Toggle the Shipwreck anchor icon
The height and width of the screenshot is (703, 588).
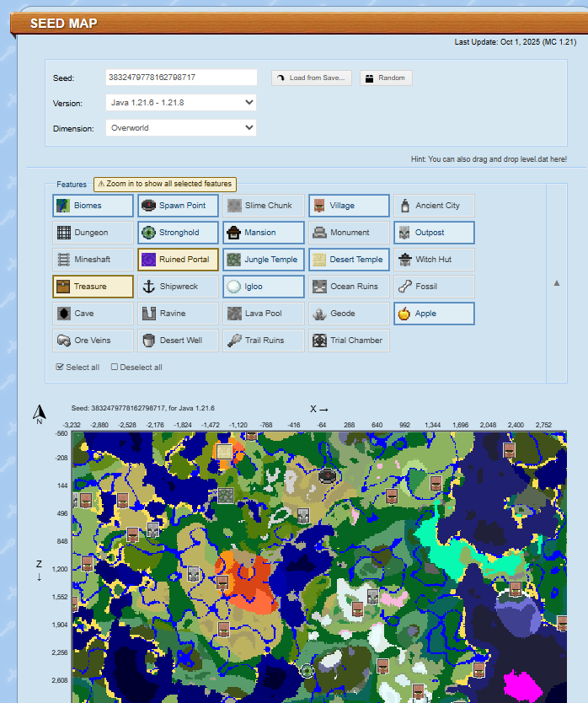[x=149, y=287]
